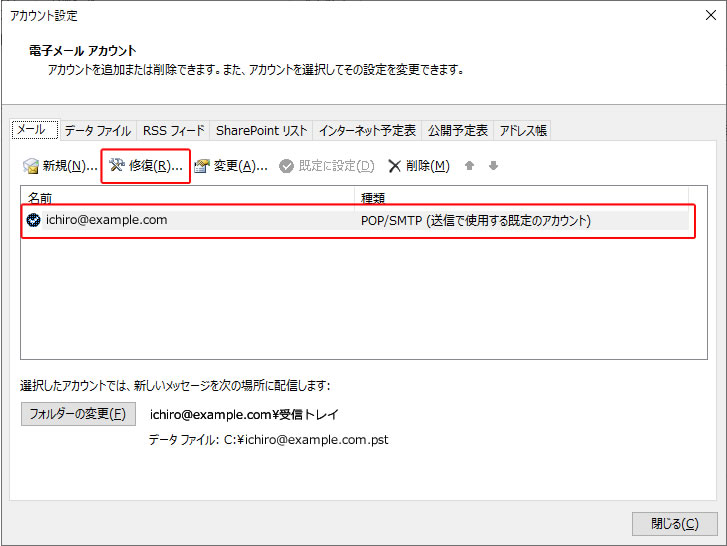The height and width of the screenshot is (546, 727).
Task: Switch to the アドレス帳 tab
Action: point(522,131)
